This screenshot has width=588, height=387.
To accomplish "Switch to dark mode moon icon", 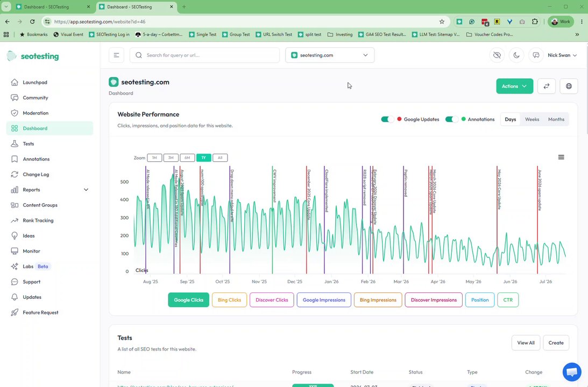I will [516, 55].
